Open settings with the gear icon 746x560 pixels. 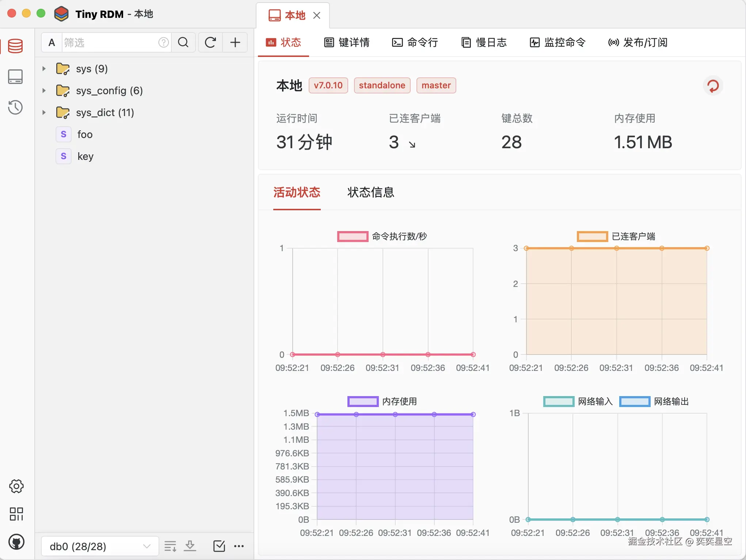(16, 486)
